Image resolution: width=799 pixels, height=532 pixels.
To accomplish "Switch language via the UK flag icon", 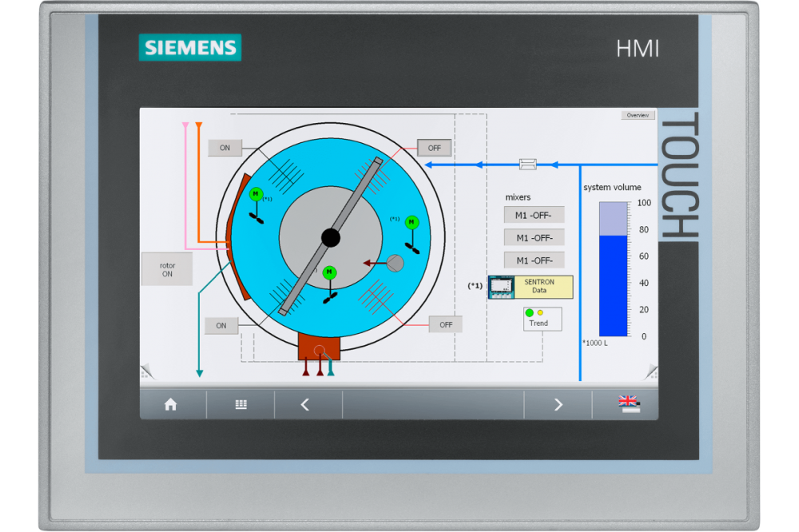I will tap(629, 404).
